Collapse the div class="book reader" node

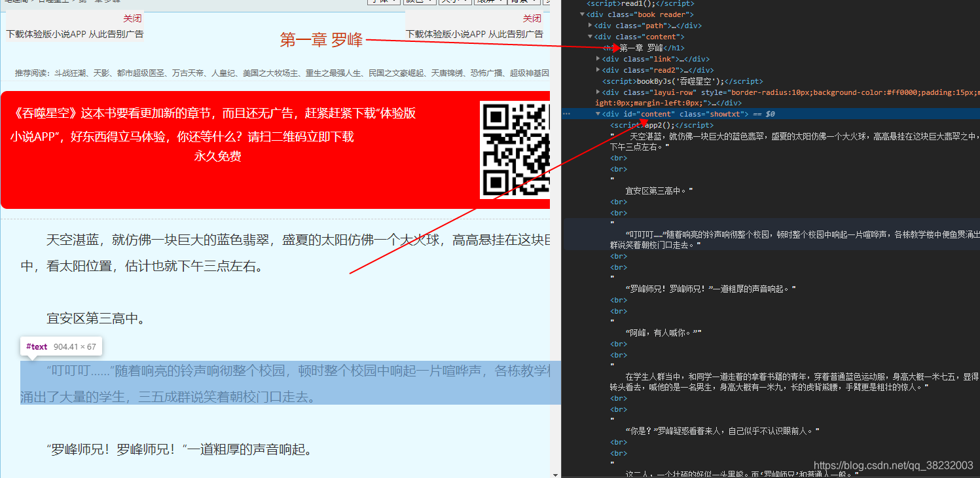[583, 14]
